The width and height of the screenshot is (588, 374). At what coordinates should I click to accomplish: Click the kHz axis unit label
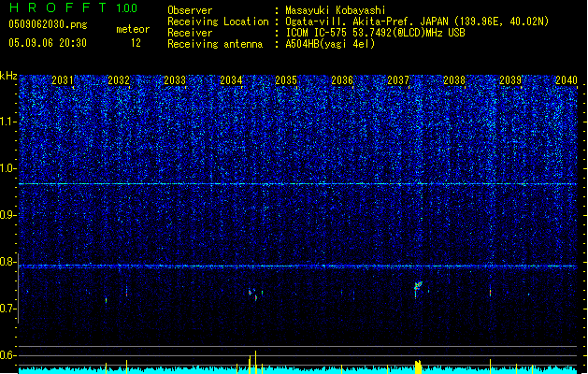[8, 76]
